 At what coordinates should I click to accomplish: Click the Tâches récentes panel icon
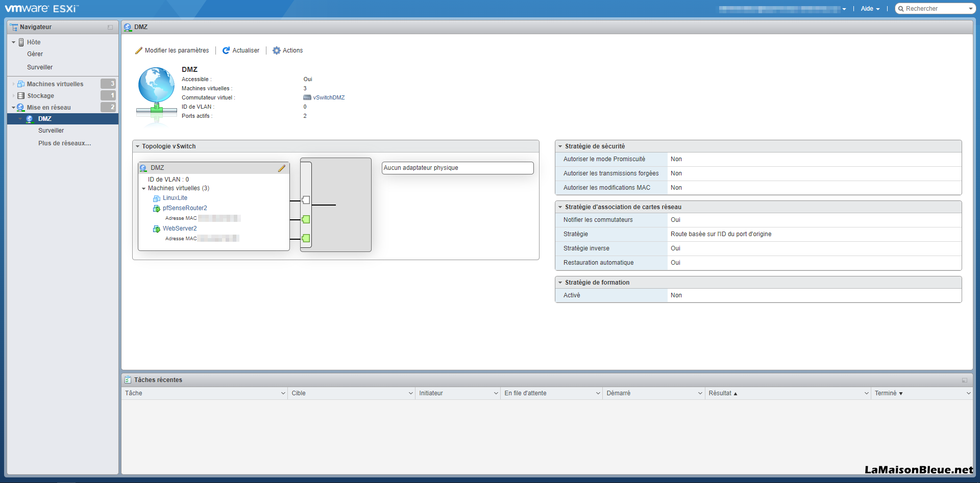click(128, 380)
